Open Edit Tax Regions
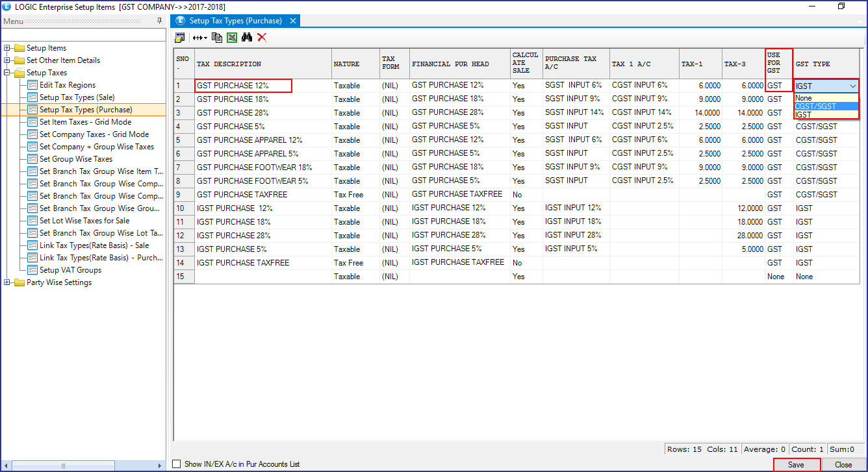 click(x=68, y=85)
